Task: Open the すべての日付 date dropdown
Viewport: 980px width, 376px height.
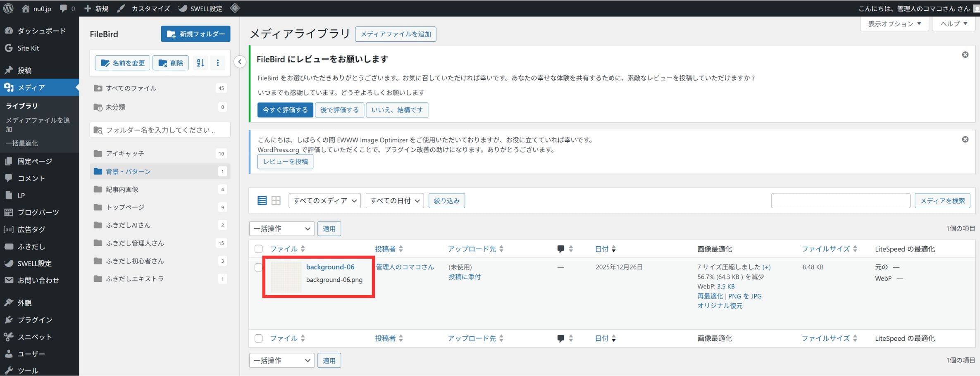Action: 394,201
